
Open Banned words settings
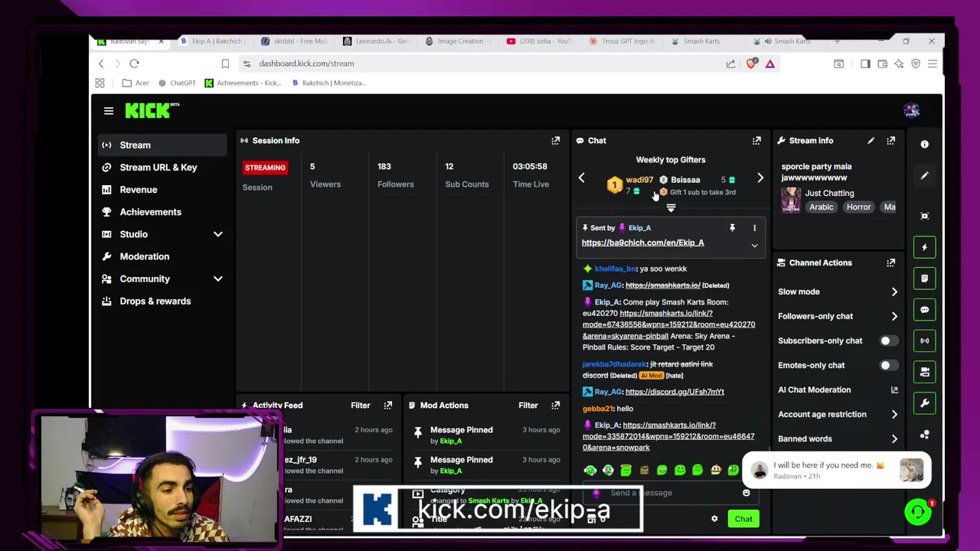(x=837, y=439)
